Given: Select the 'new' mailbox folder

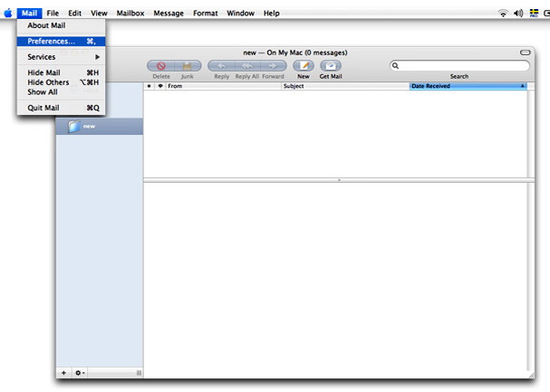Looking at the screenshot, I should tap(100, 126).
